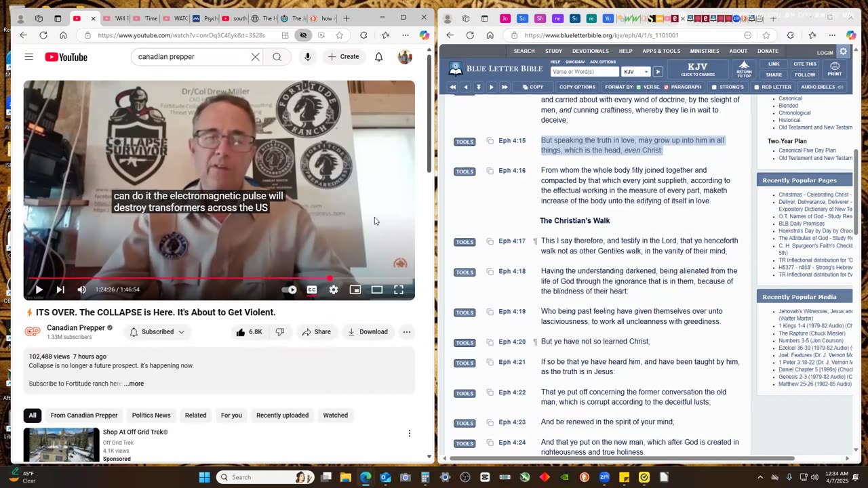Open options for Off Grid Trek ad
This screenshot has height=488, width=868.
409,433
